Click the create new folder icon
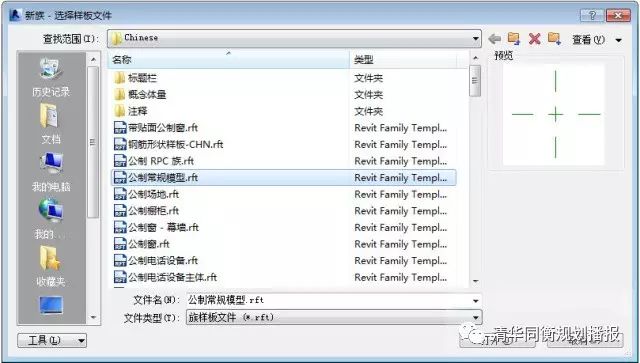Image resolution: width=640 pixels, height=363 pixels. coord(554,39)
